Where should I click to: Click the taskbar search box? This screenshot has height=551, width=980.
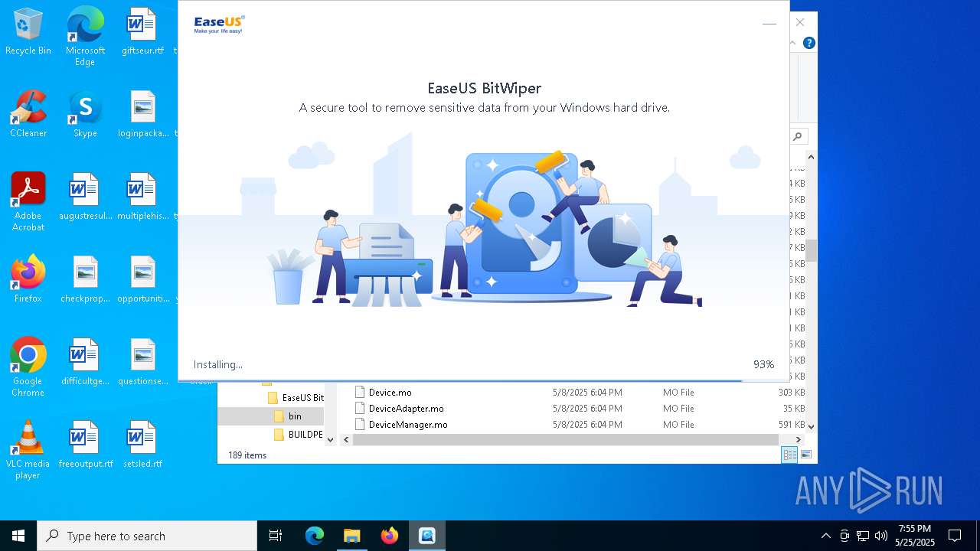tap(147, 536)
